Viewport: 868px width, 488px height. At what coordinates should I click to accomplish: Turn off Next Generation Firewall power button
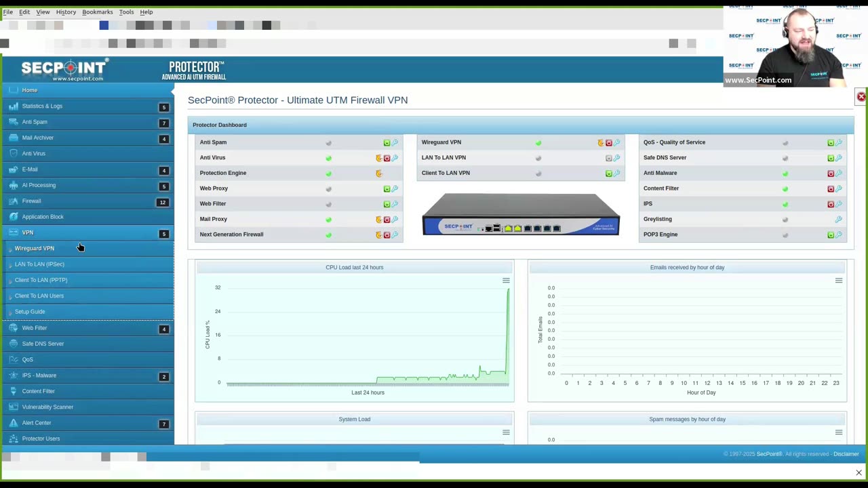[x=387, y=235]
